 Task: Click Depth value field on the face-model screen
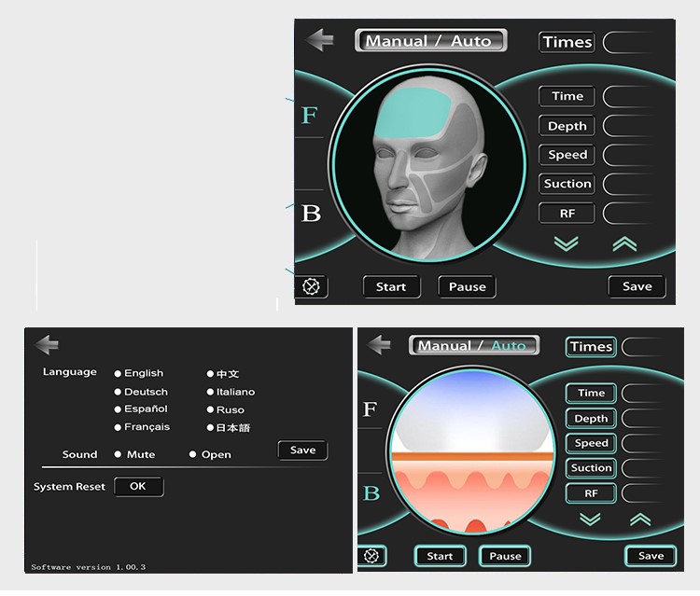tap(627, 126)
